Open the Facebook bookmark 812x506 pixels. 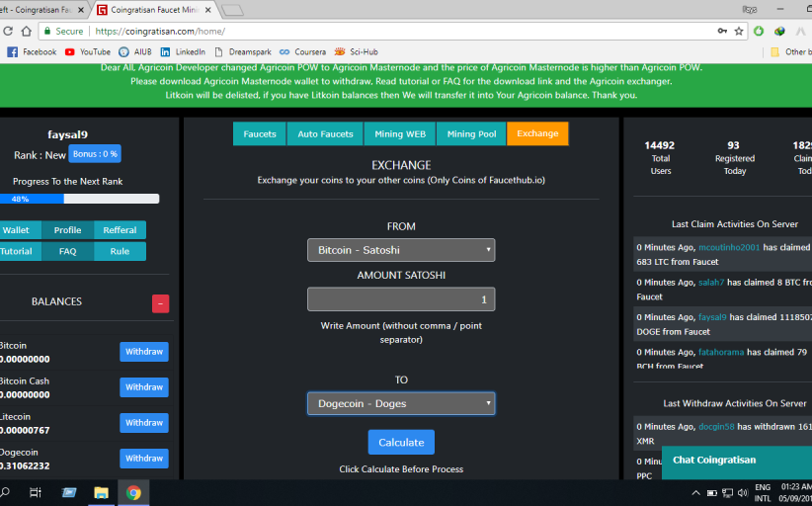[x=32, y=51]
